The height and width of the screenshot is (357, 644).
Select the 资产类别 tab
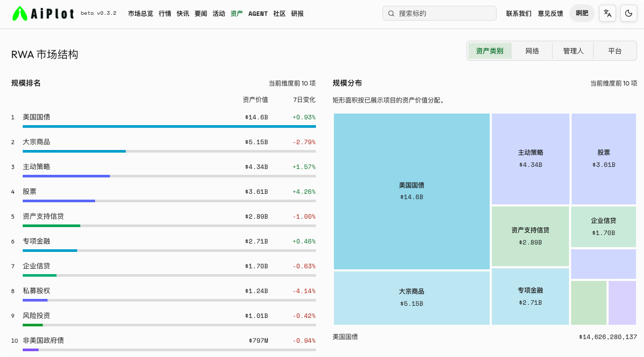pos(490,51)
